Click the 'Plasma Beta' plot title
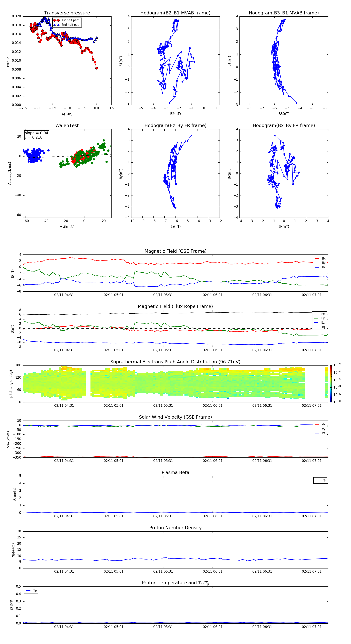351x644 pixels. tap(175, 473)
